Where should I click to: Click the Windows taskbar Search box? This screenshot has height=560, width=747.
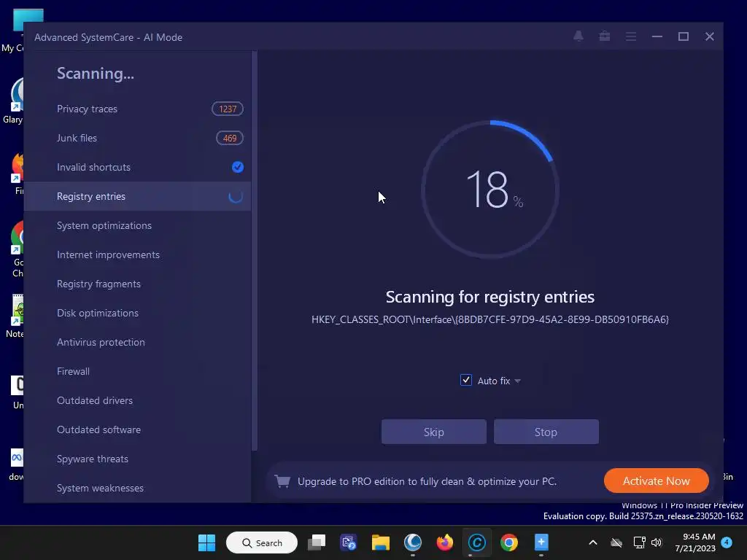(x=262, y=542)
